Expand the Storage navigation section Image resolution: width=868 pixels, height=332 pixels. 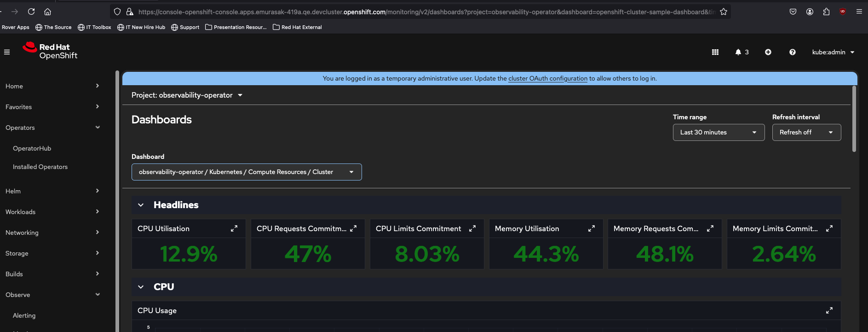(x=53, y=253)
